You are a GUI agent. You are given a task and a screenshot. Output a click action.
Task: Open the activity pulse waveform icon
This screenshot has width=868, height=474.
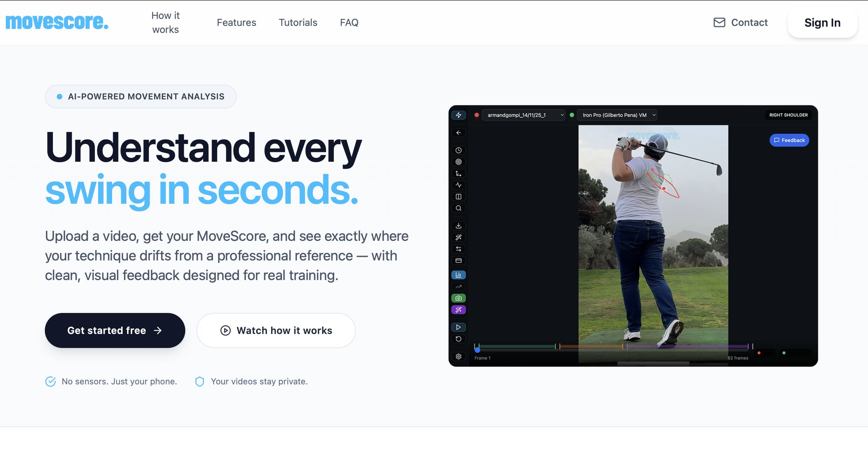point(458,185)
